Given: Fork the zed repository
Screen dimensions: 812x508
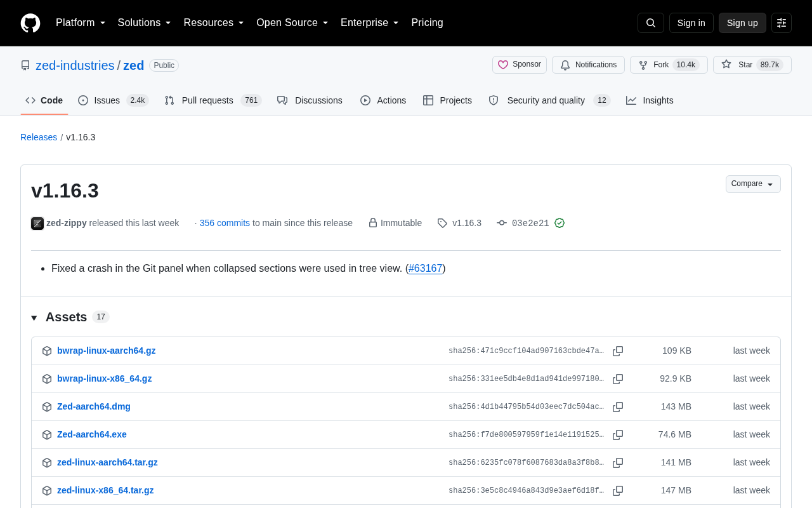Looking at the screenshot, I should (669, 65).
